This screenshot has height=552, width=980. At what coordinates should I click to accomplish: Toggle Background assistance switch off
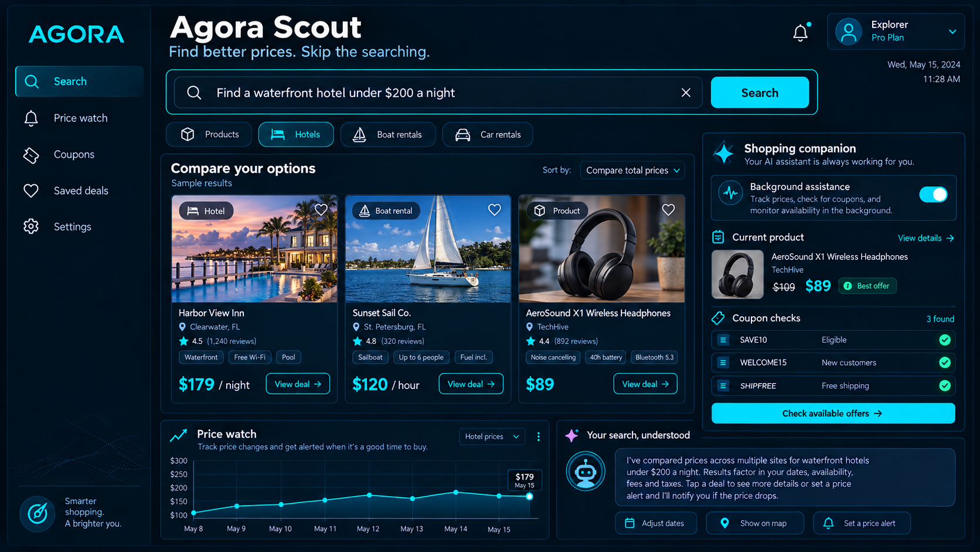coord(933,194)
